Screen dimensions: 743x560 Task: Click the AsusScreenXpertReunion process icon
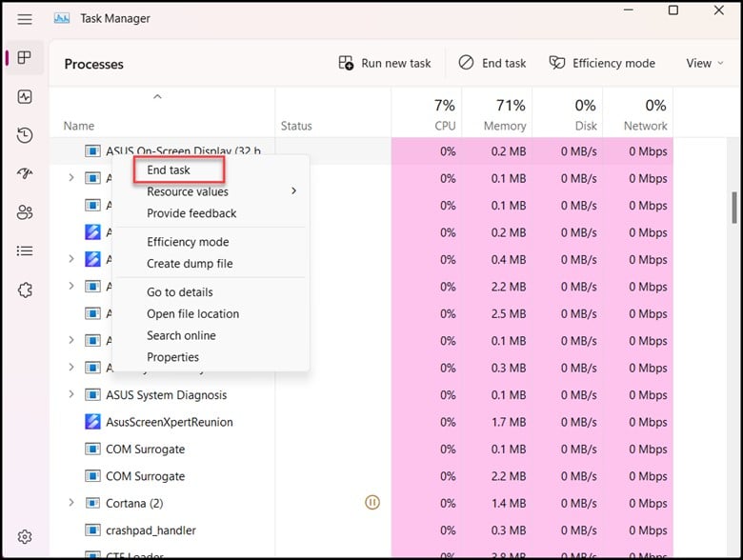(x=92, y=422)
